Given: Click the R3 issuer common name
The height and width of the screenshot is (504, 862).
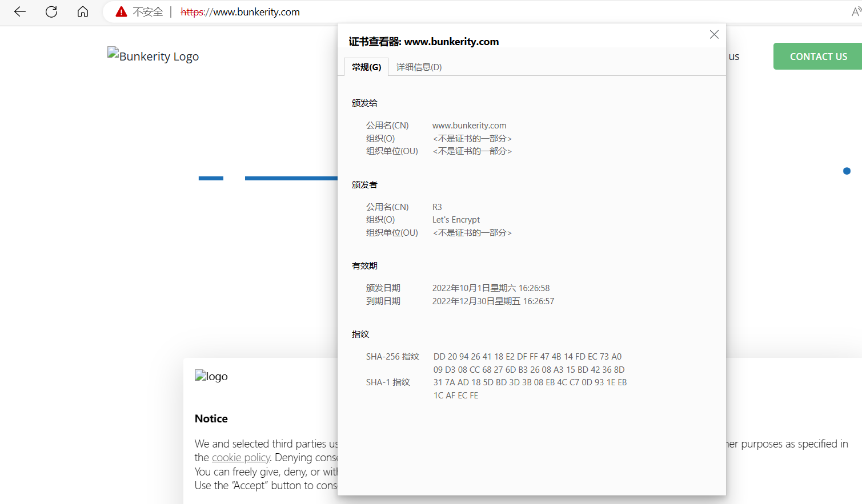Looking at the screenshot, I should click(436, 207).
